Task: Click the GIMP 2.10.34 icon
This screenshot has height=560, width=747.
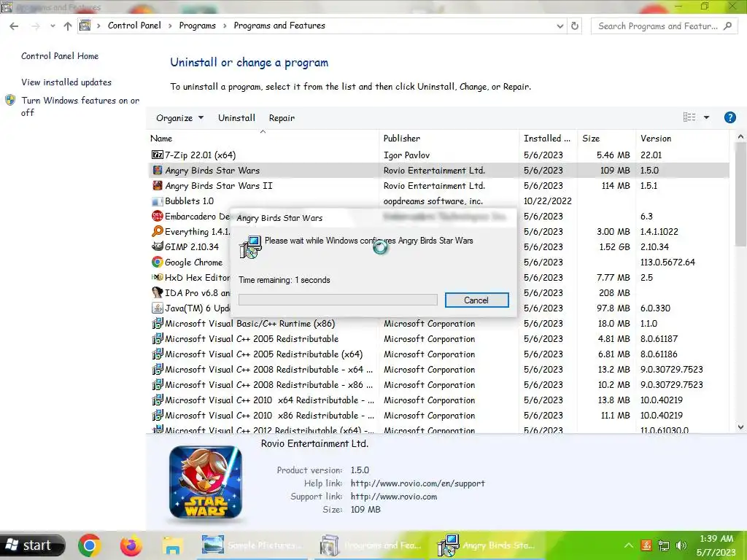Action: 158,246
